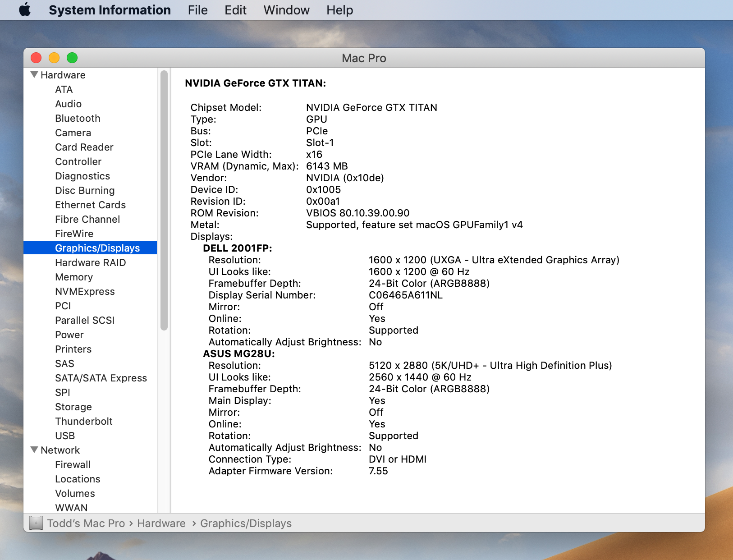Open the File menu
This screenshot has width=733, height=560.
coord(197,10)
